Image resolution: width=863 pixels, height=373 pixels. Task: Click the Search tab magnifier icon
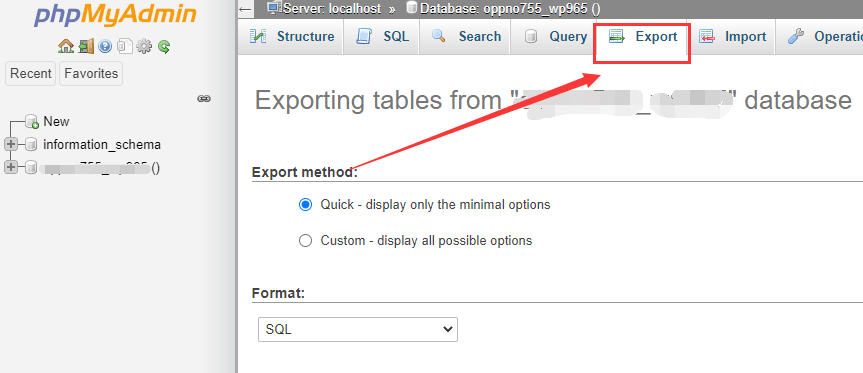tap(439, 36)
